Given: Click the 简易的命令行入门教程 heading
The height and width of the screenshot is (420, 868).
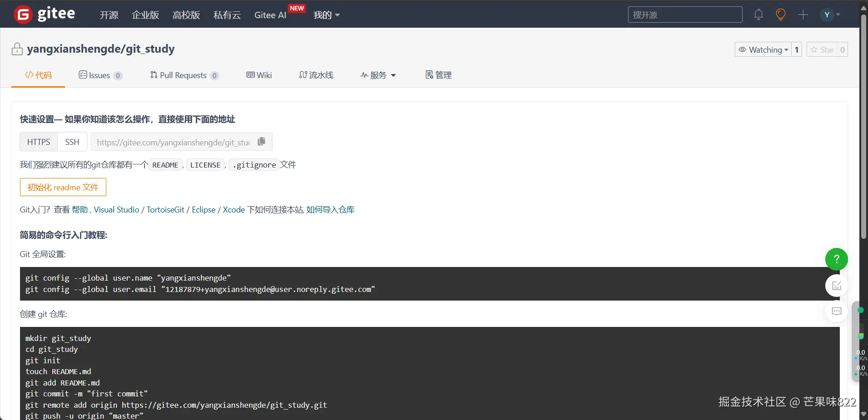Looking at the screenshot, I should tap(64, 235).
